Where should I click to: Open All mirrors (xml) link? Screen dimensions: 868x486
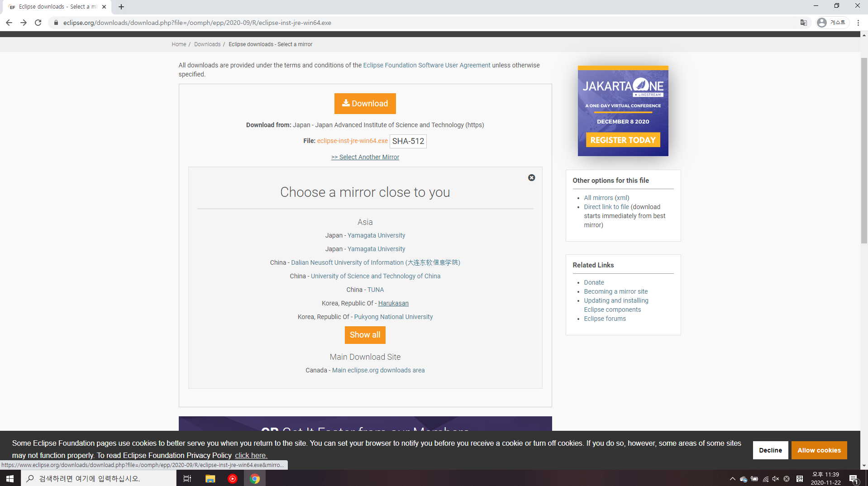606,198
